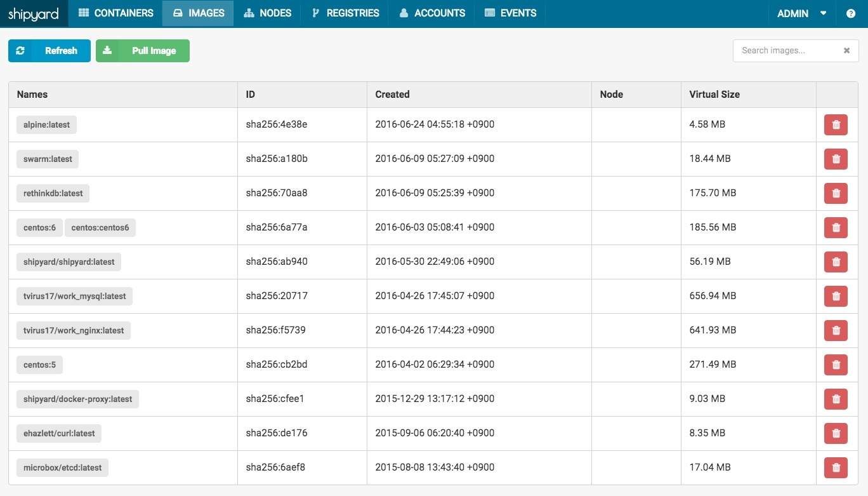The image size is (868, 496).
Task: Open the Containers tab
Action: tap(115, 13)
